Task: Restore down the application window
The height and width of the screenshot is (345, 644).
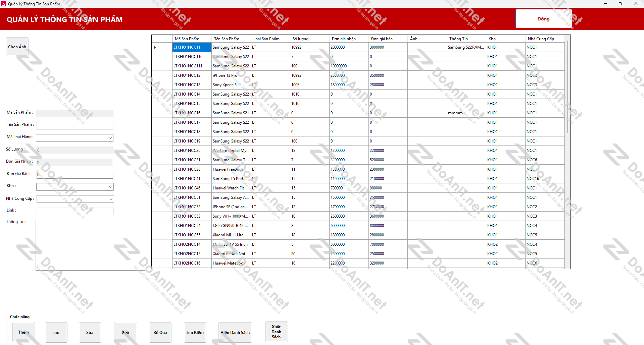Action: (x=621, y=4)
